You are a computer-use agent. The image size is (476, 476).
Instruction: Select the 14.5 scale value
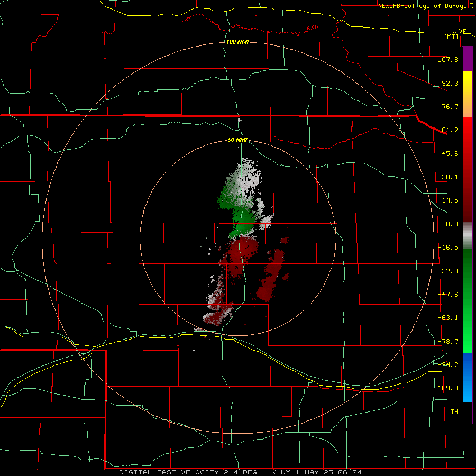coord(450,200)
